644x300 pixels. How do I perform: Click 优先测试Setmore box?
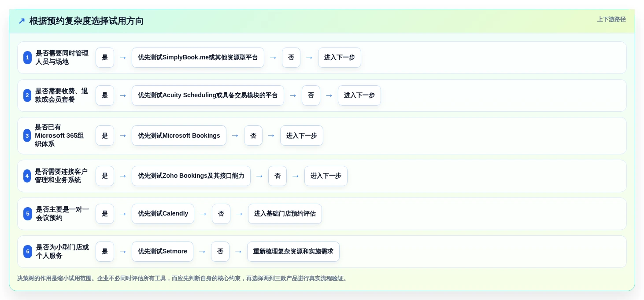tap(163, 252)
